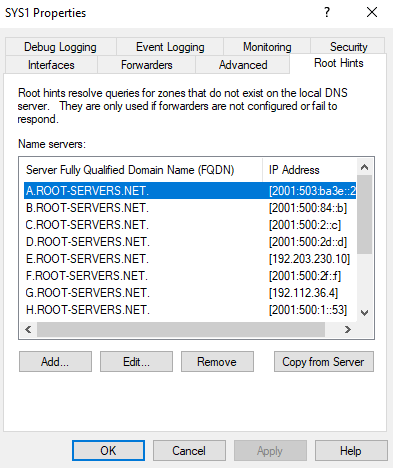Click the list's scroll down arrow

(x=364, y=313)
